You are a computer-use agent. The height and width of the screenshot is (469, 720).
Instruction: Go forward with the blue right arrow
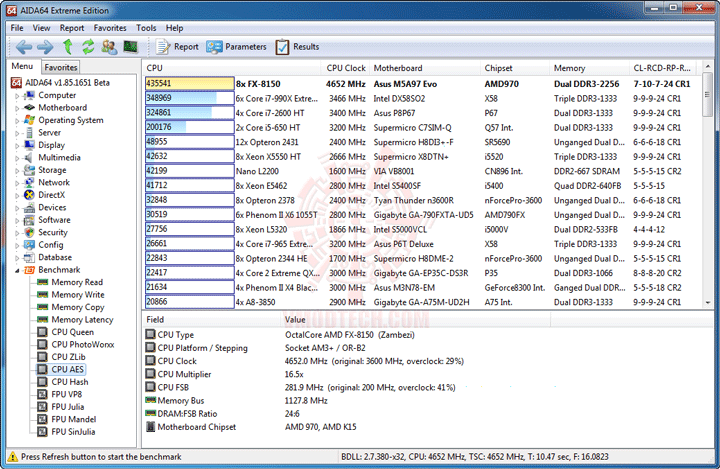point(45,47)
